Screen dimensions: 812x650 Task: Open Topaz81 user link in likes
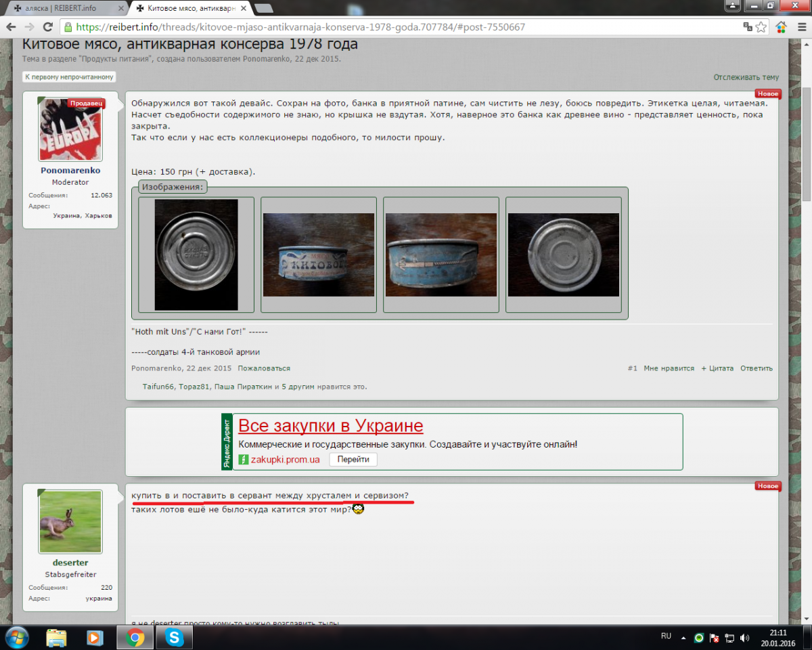click(194, 387)
